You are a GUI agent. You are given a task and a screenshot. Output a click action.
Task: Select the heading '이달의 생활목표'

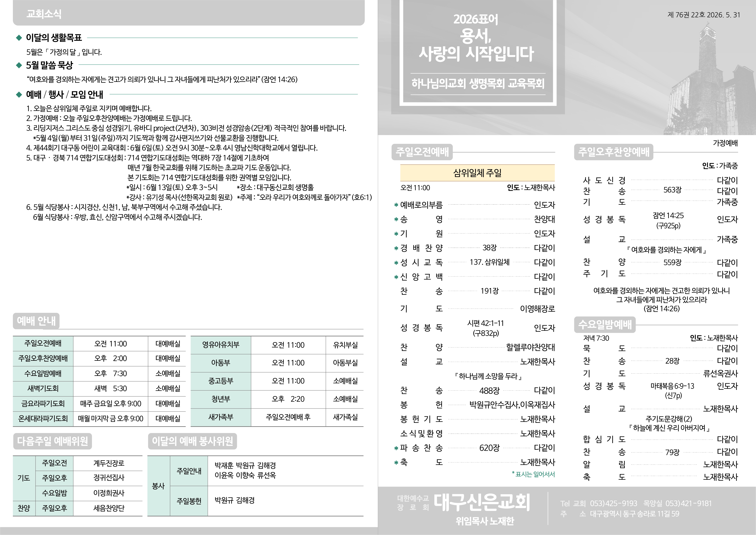(54, 38)
